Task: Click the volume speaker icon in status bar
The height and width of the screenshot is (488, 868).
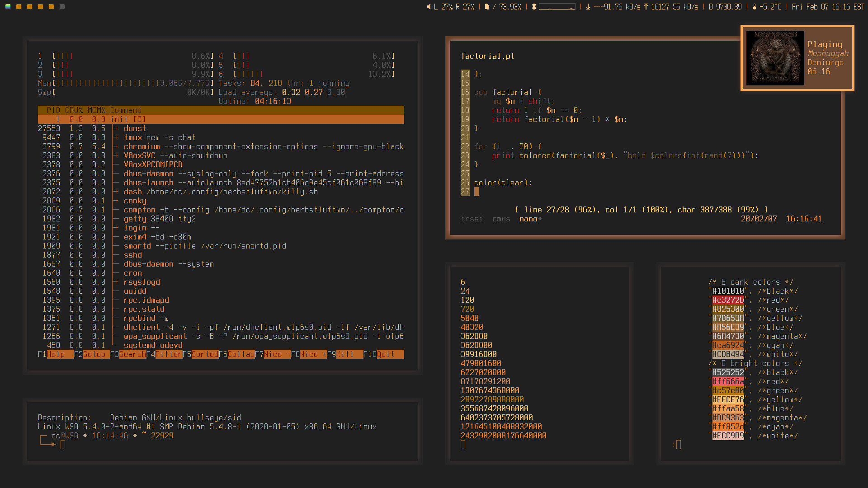Action: (x=429, y=7)
